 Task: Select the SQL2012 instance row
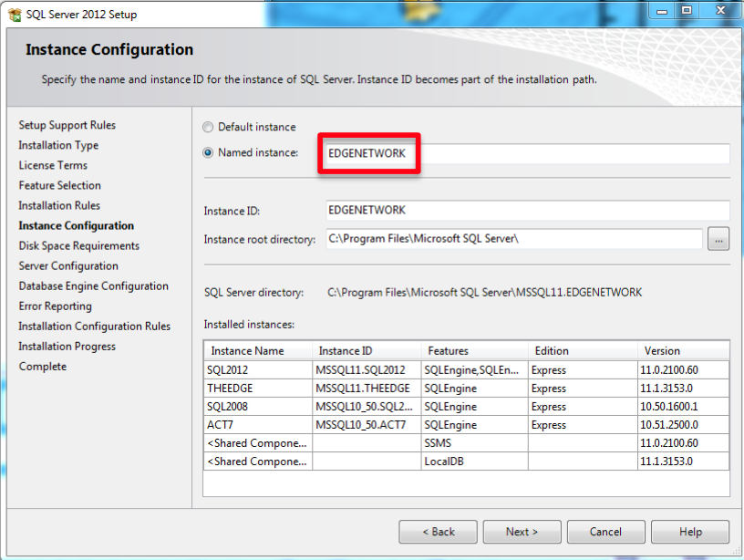[467, 370]
